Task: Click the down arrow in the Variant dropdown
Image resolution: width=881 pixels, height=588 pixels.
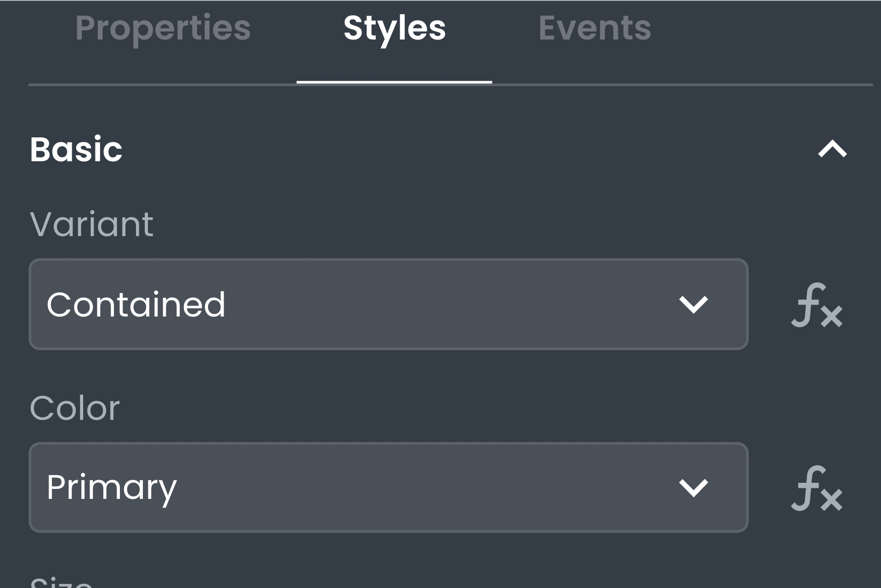Action: [693, 305]
